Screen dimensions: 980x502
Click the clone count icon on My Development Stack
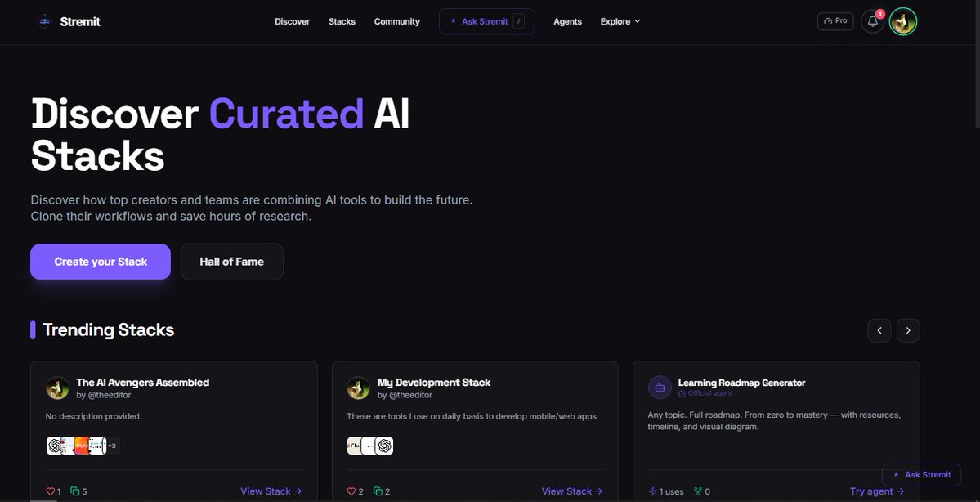378,491
